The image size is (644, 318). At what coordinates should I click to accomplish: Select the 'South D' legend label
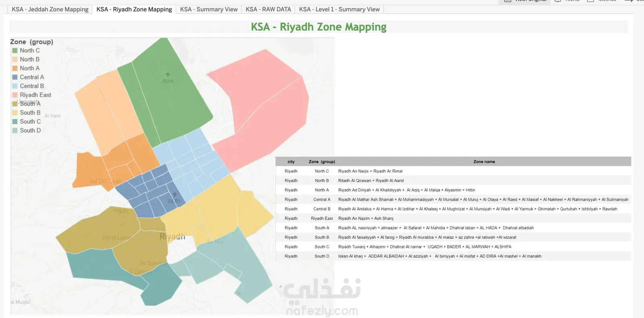pyautogui.click(x=30, y=130)
